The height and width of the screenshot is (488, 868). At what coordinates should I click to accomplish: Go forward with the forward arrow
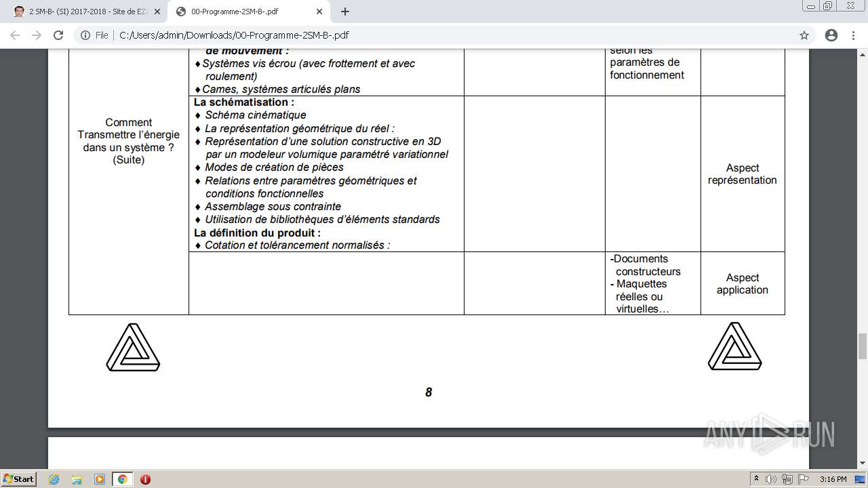tap(37, 35)
